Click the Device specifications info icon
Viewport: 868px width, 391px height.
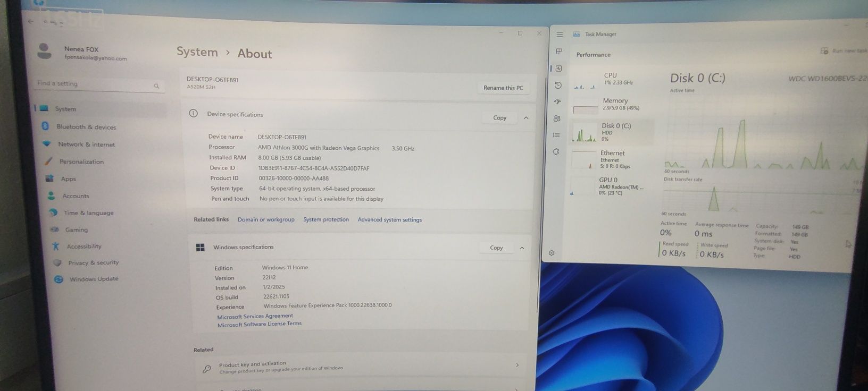point(193,113)
